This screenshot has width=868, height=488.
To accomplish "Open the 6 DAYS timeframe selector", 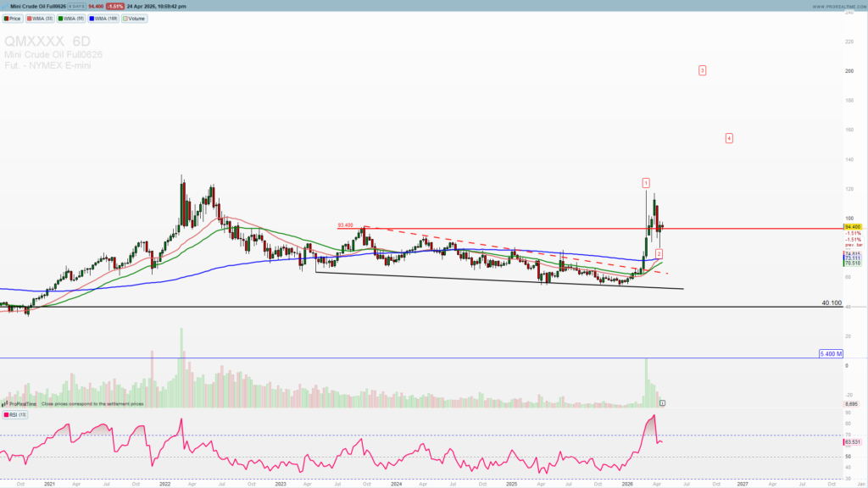I will (x=76, y=6).
